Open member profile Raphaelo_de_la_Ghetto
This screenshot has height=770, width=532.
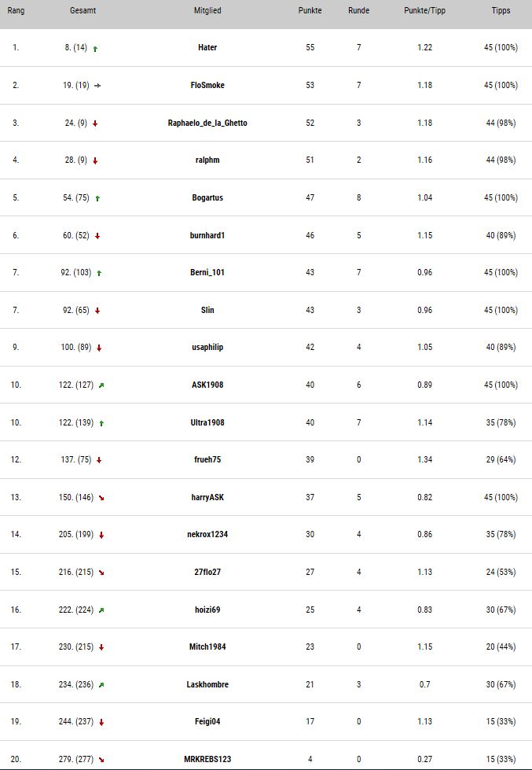[x=207, y=123]
